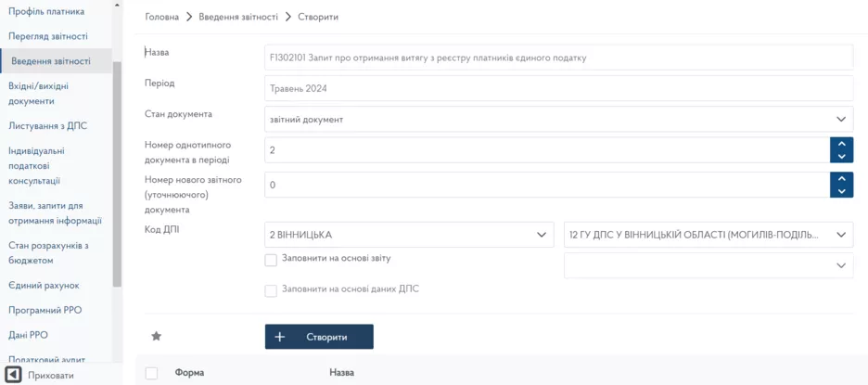Select all rows checkbox in table header
Screen dimensions: 868x385
tap(152, 373)
